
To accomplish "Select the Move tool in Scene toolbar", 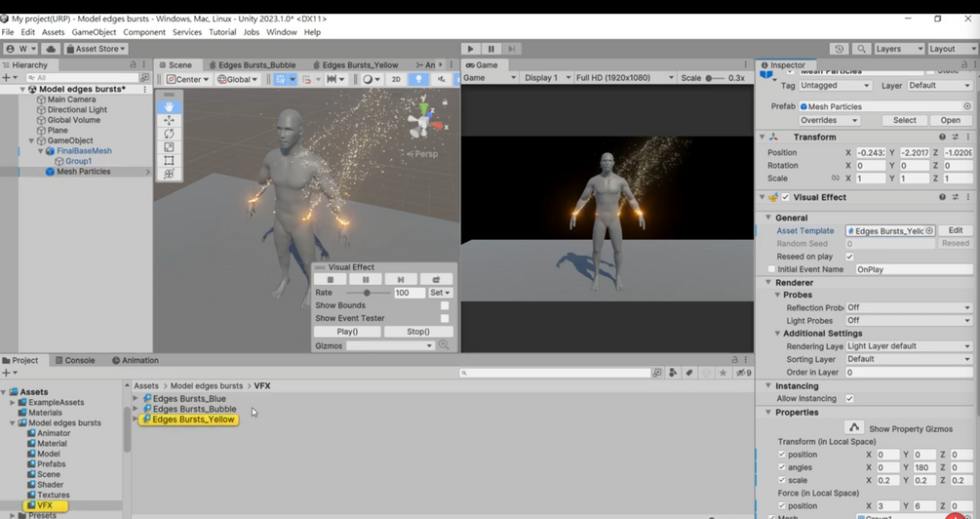I will pyautogui.click(x=169, y=120).
